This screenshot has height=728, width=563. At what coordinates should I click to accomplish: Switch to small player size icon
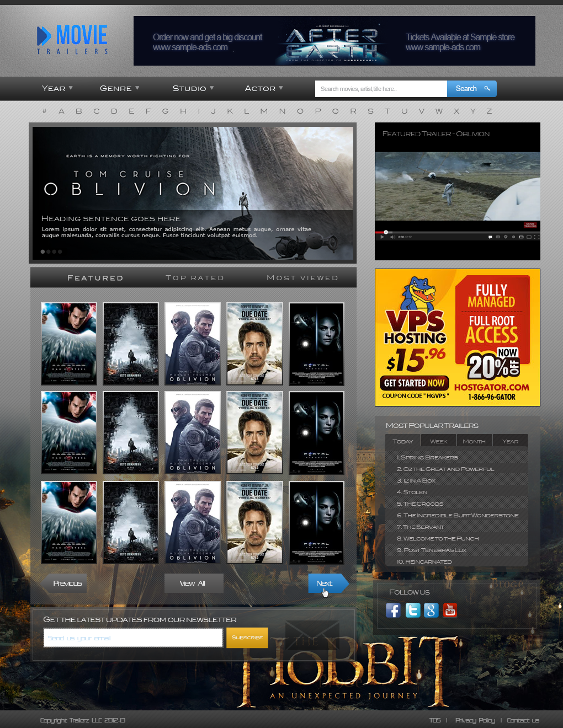(521, 237)
